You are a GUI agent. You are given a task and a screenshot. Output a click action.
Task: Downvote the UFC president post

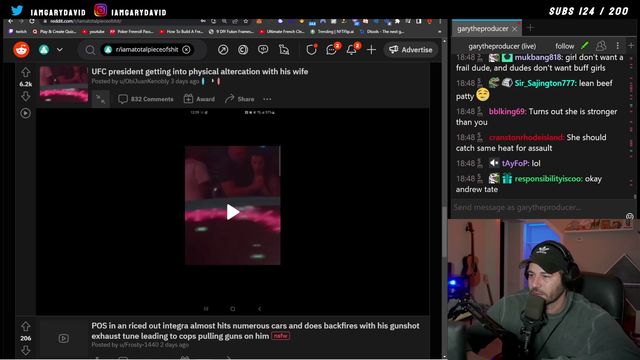pyautogui.click(x=26, y=96)
